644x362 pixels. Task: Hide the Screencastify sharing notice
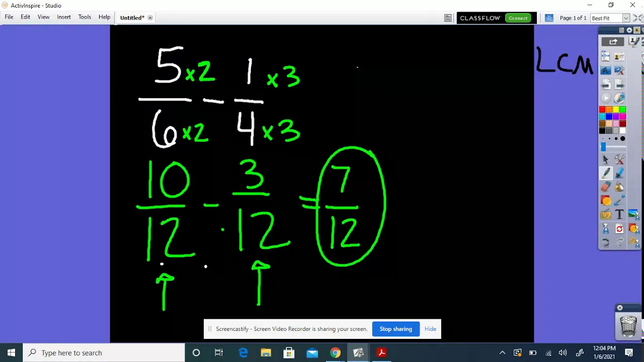(x=430, y=329)
